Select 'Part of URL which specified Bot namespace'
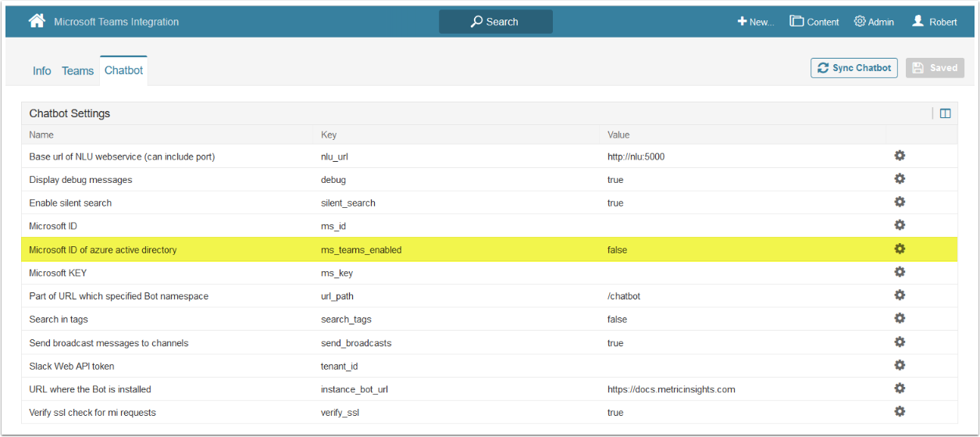This screenshot has width=980, height=437. (119, 296)
